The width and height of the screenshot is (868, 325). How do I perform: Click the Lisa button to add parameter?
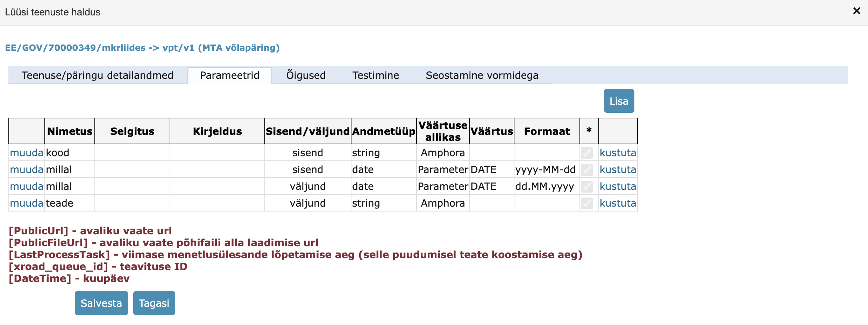(618, 101)
